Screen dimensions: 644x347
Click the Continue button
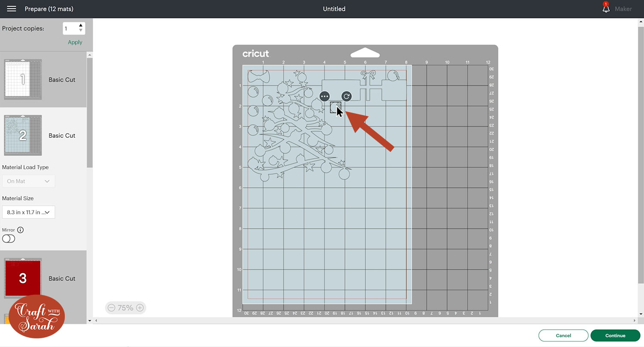[x=615, y=335]
